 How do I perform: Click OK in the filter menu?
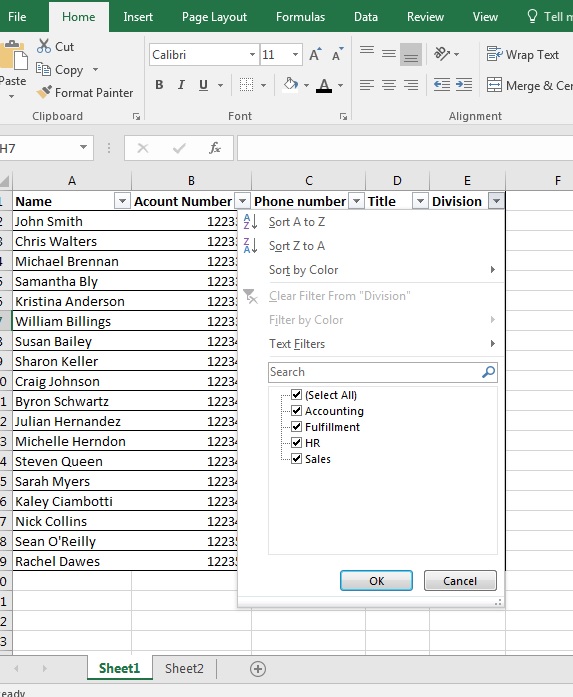[376, 581]
